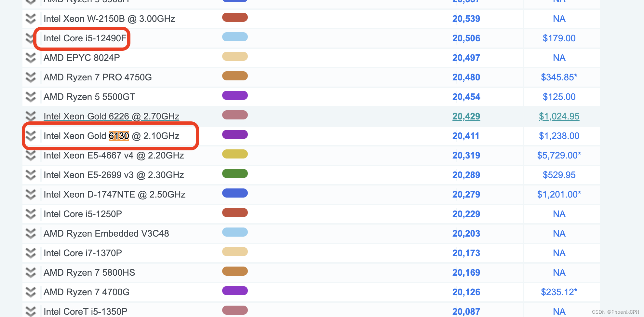644x317 pixels.
Task: Click the score 20,319
Action: pos(466,156)
